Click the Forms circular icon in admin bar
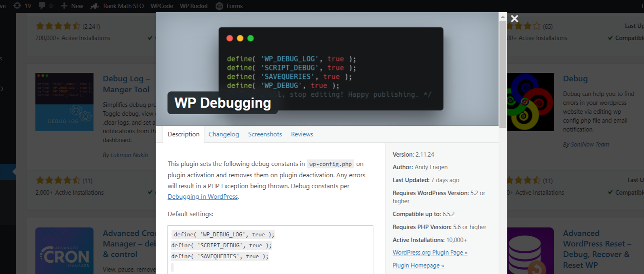Viewport: 644px width, 274px height. click(x=220, y=6)
